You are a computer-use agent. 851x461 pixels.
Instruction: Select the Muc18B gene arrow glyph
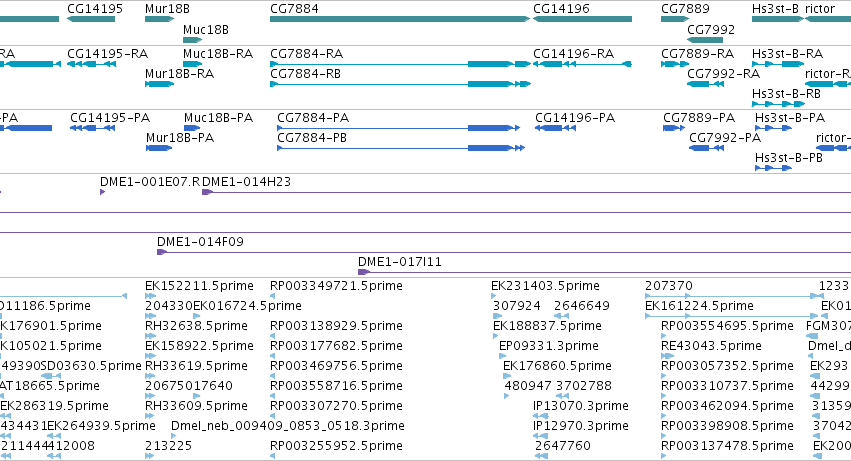[x=193, y=40]
